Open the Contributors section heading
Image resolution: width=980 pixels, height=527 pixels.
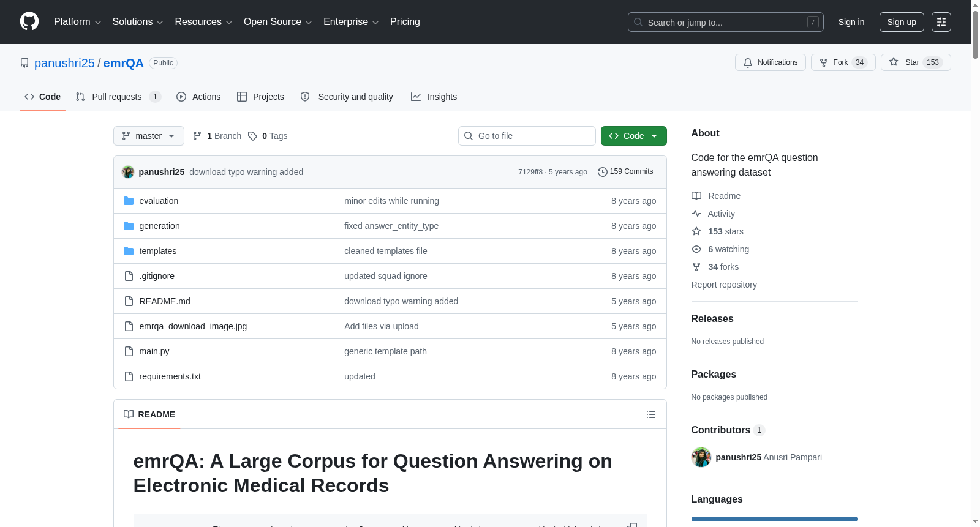(x=728, y=430)
